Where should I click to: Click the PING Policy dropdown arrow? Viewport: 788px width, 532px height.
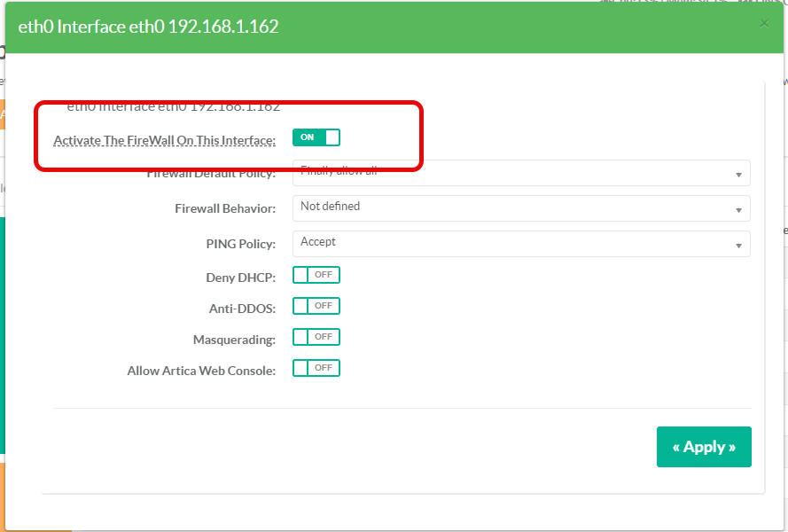(738, 246)
